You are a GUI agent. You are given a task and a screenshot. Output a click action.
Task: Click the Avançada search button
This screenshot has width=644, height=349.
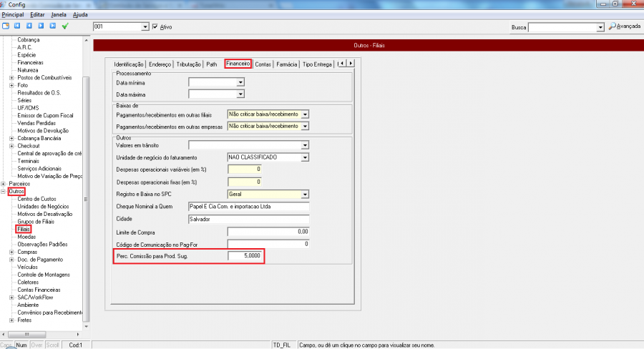[624, 27]
